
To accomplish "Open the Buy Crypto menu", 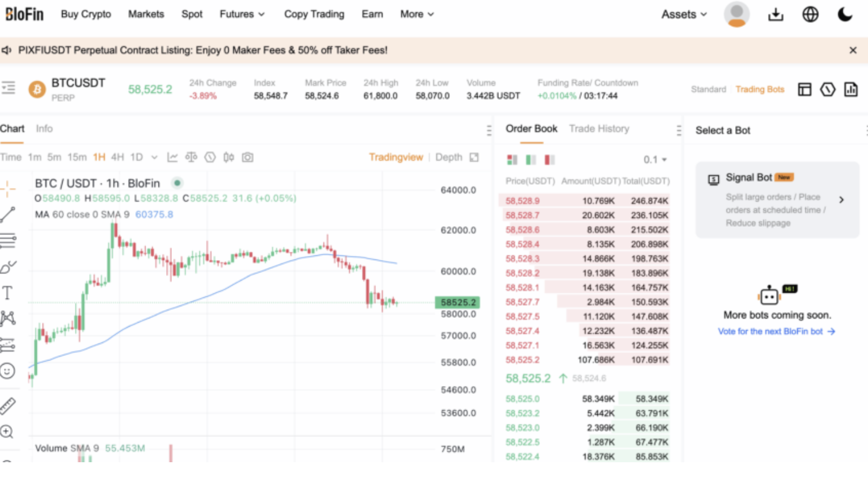I will tap(86, 14).
